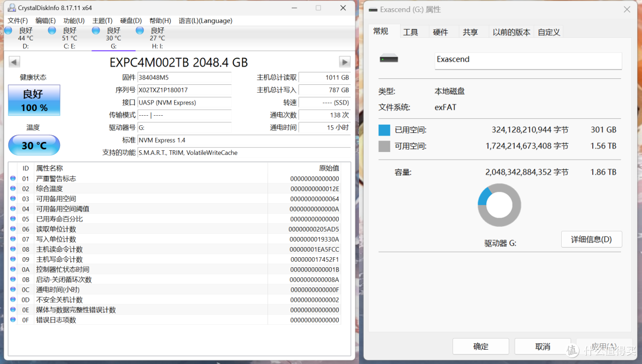Click status dot for attribute 05 已用寿命百分比
The image size is (642, 364).
tap(13, 219)
